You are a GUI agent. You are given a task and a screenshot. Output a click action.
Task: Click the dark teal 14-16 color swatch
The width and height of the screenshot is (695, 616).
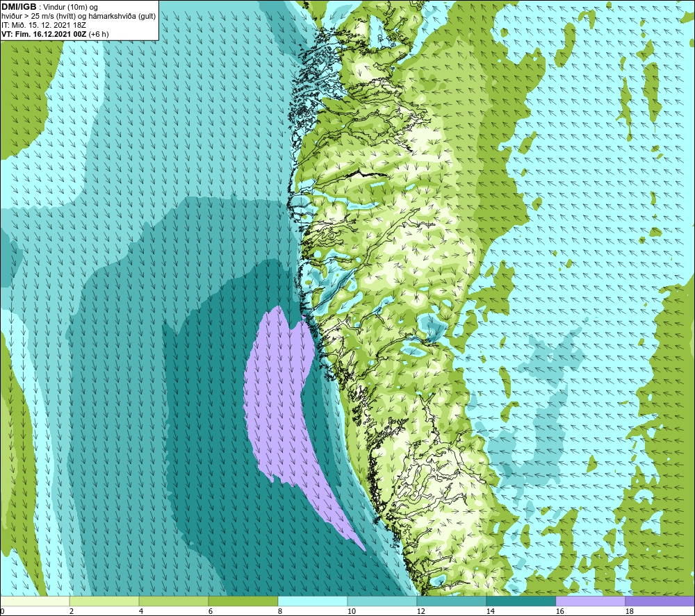click(521, 601)
